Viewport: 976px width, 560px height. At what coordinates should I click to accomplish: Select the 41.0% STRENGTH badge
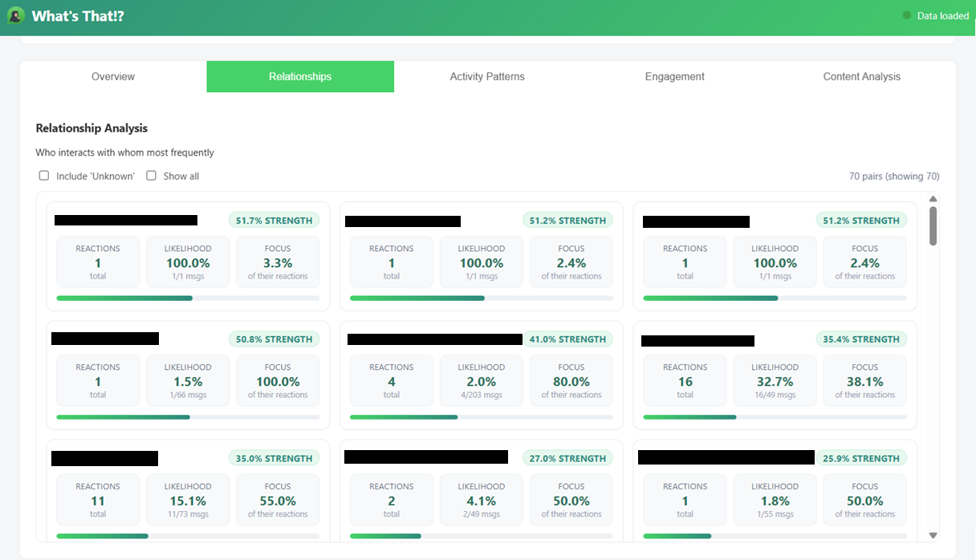tap(567, 339)
